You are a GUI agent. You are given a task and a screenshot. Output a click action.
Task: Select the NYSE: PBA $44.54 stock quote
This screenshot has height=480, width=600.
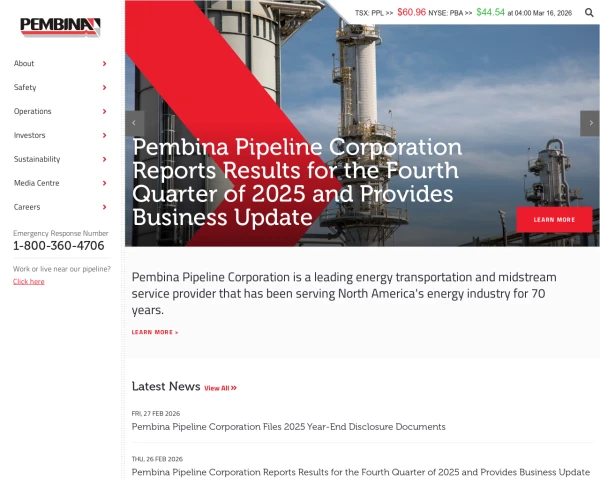tap(466, 13)
